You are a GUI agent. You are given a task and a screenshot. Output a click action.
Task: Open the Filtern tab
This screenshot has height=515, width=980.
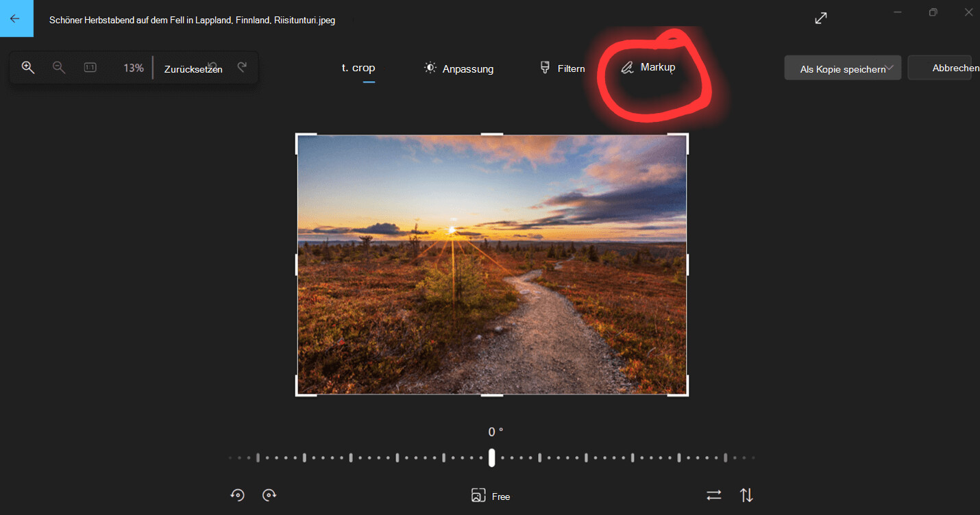[x=562, y=68]
